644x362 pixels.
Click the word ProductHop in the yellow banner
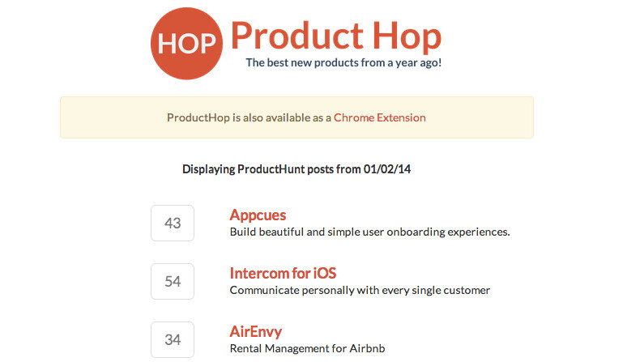[198, 117]
